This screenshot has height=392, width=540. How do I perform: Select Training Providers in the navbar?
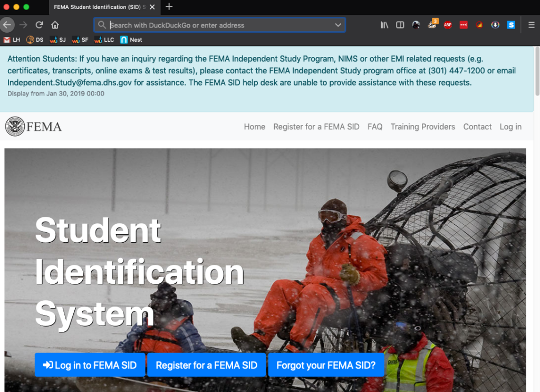(422, 127)
